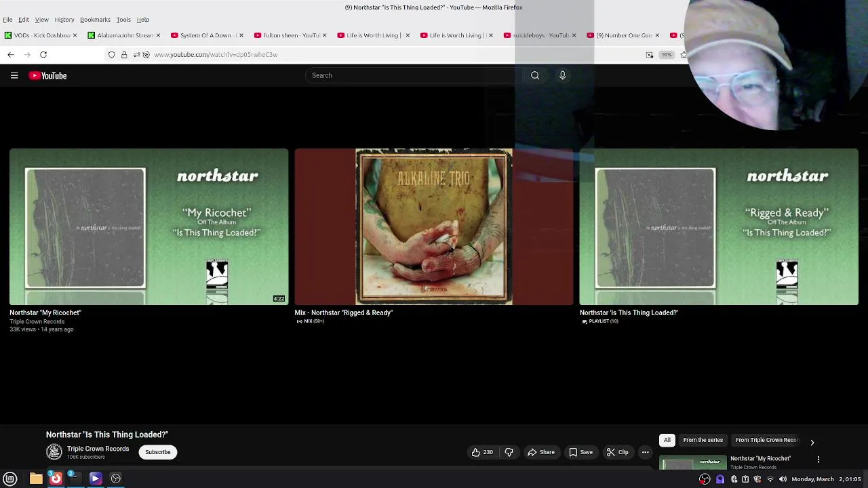Open the Alkaline Trio mix thumbnail

tap(434, 226)
